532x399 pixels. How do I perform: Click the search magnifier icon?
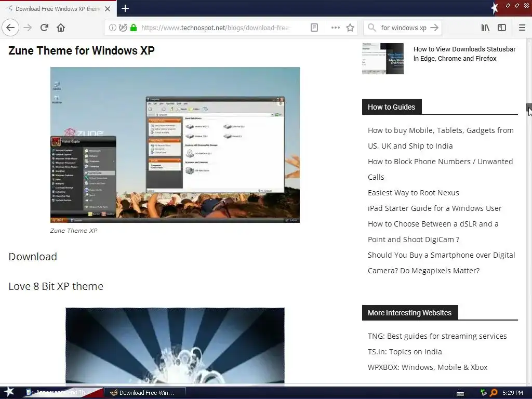372,28
